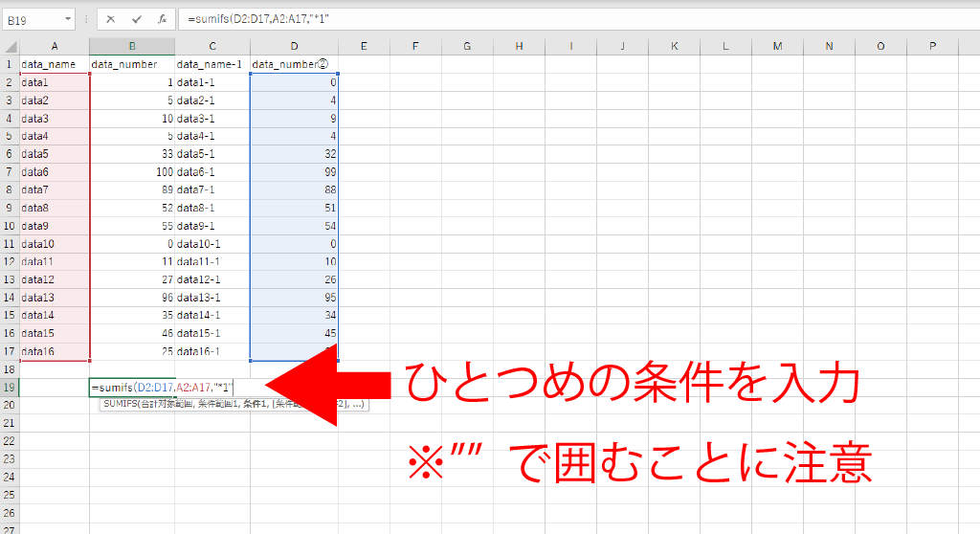Click the B1 header cell data_number
Screen dimensions: 980x534
[x=132, y=64]
